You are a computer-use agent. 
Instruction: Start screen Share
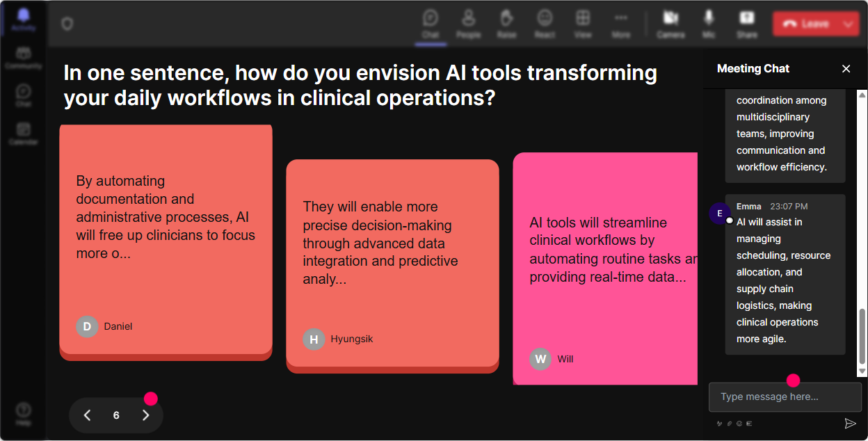(x=747, y=24)
